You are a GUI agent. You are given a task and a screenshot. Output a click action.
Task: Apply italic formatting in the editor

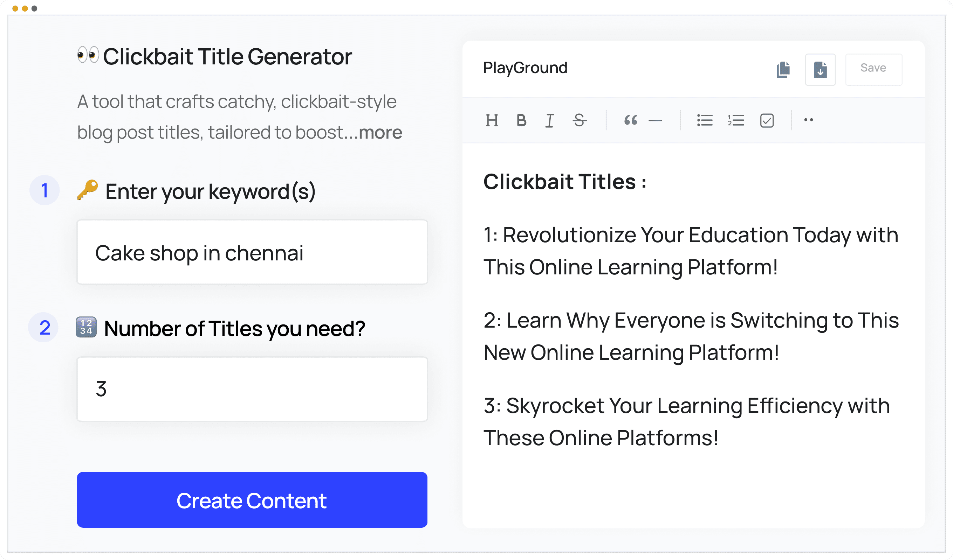click(x=549, y=120)
